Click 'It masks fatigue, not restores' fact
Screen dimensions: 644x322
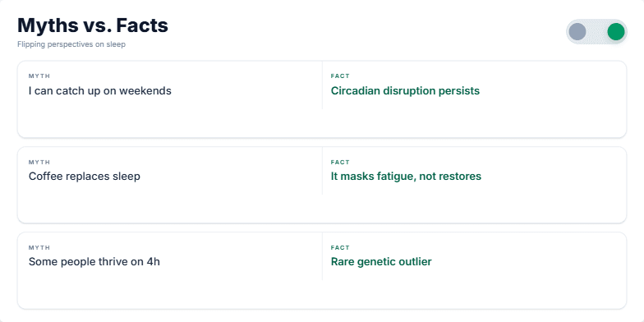point(406,176)
